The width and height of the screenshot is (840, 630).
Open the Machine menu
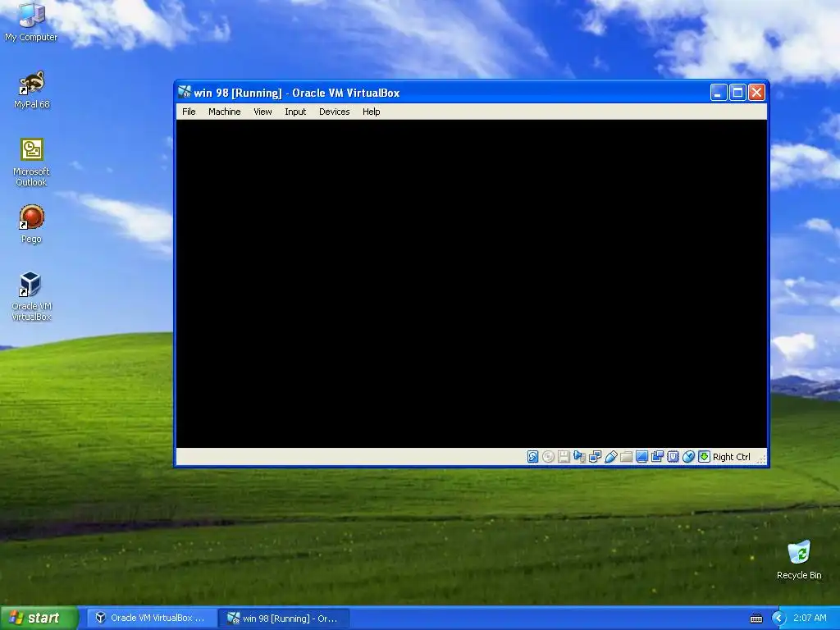coord(225,112)
